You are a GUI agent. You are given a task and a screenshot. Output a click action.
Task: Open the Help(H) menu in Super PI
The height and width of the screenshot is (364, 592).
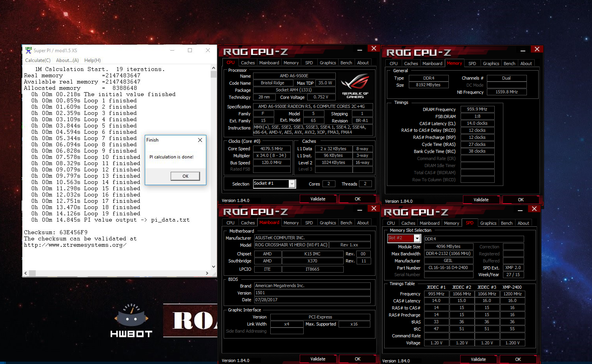tap(93, 60)
